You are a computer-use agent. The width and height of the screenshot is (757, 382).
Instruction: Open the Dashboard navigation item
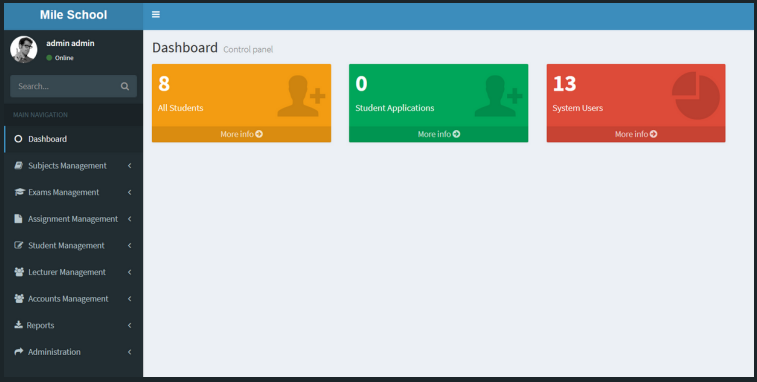pyautogui.click(x=73, y=139)
